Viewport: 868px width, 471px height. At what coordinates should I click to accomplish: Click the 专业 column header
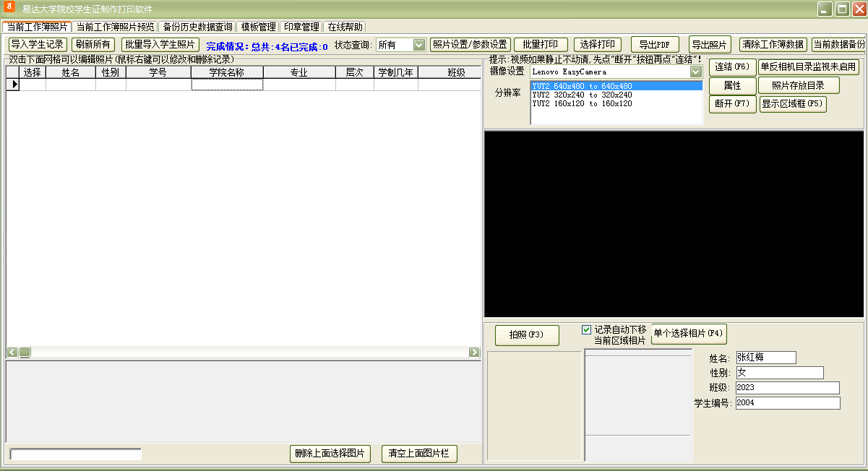299,73
